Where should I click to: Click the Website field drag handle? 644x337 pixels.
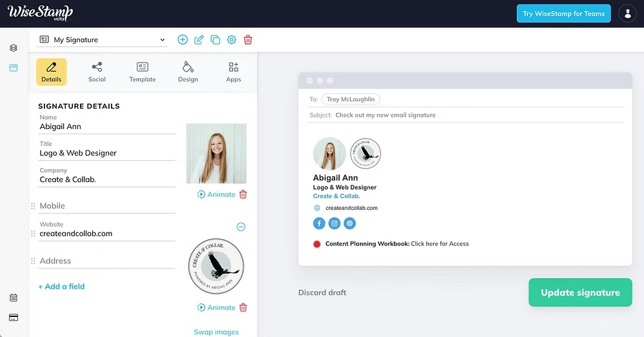point(34,233)
